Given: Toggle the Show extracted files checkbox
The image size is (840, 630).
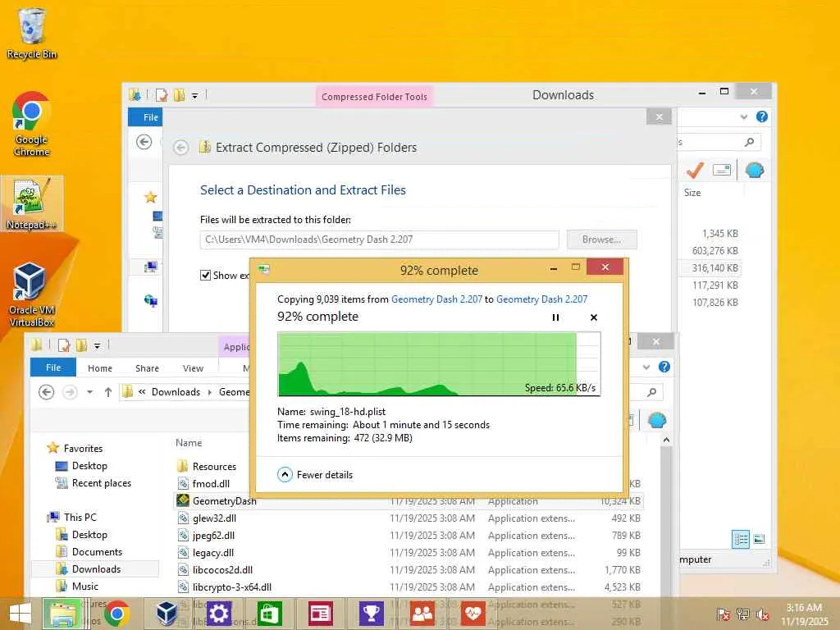Looking at the screenshot, I should click(205, 275).
